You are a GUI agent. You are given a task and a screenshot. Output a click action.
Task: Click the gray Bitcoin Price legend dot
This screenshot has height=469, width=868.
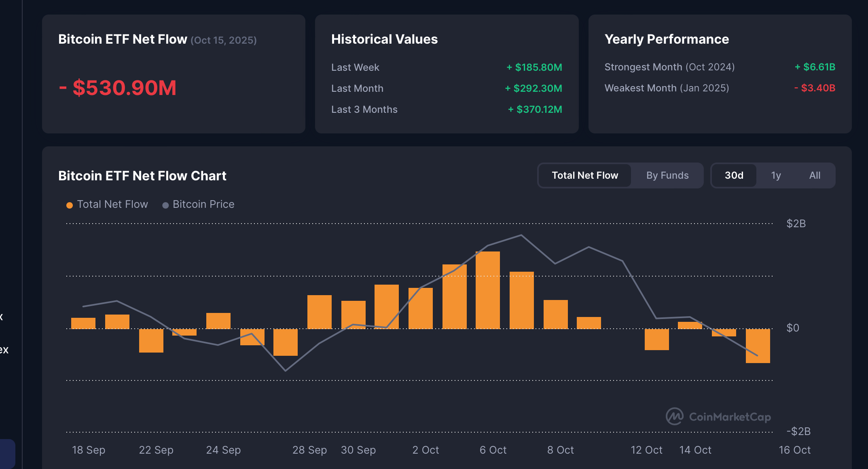pos(165,205)
